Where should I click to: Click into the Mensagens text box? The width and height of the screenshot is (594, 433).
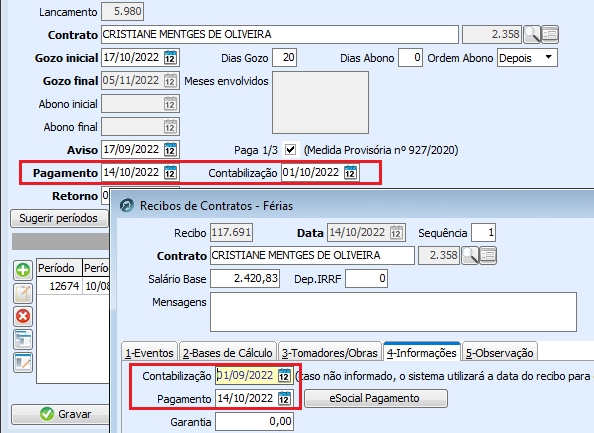point(393,312)
